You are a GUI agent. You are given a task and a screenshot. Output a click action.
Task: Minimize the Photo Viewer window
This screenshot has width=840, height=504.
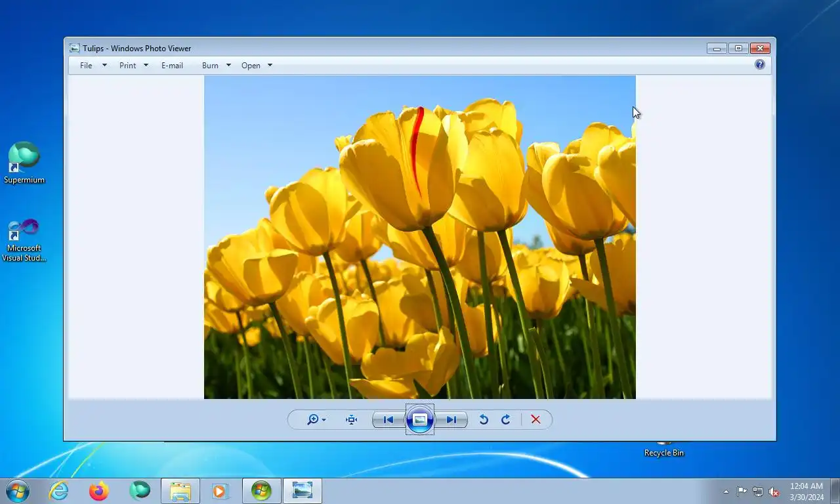[717, 48]
